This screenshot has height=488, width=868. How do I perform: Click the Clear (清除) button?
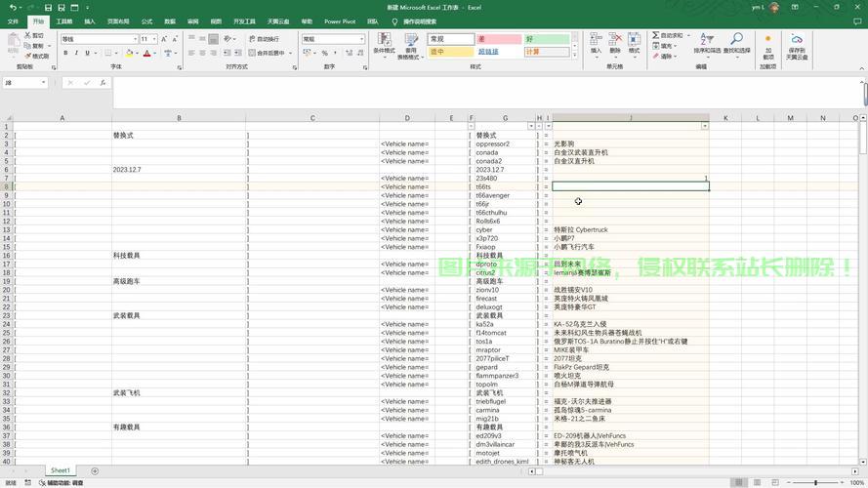point(662,56)
